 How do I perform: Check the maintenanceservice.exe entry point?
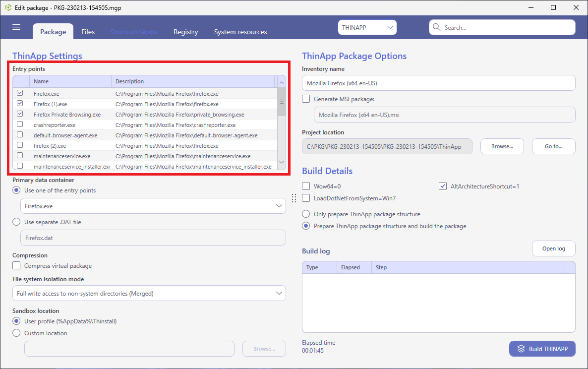point(20,156)
